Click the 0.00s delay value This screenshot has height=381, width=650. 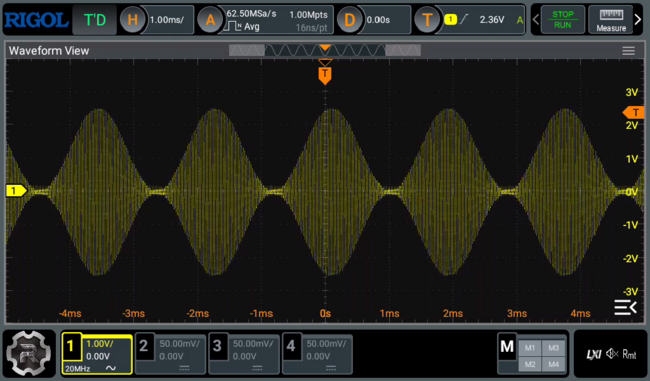click(378, 19)
